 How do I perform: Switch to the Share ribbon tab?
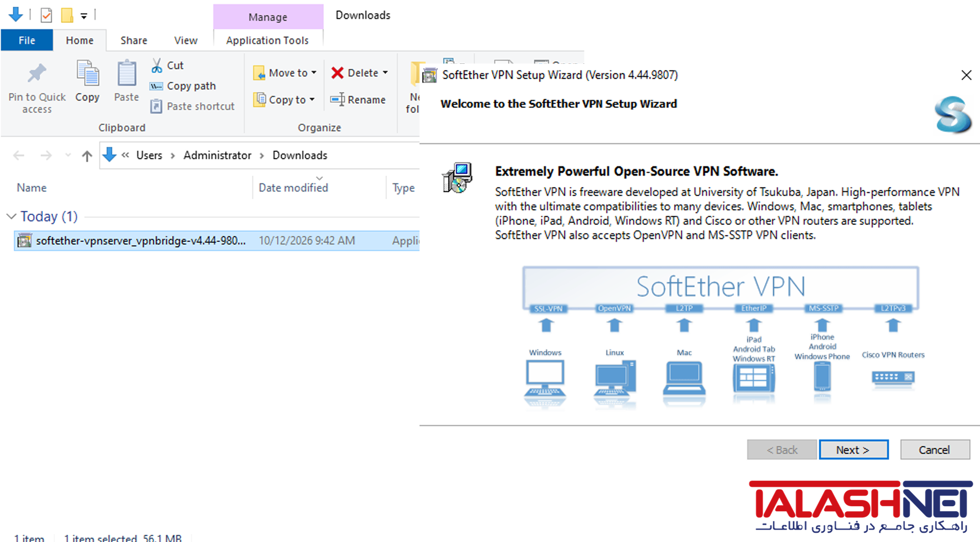134,40
